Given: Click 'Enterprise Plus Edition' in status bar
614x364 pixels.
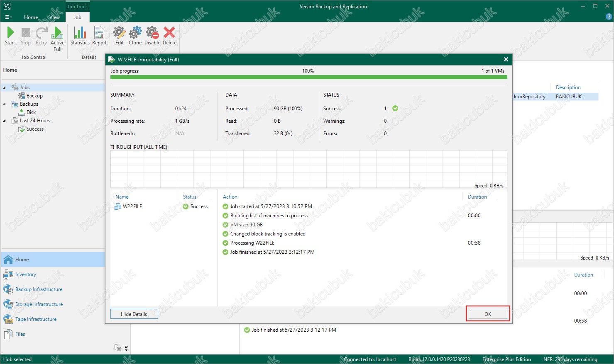Looking at the screenshot, I should pos(506,359).
